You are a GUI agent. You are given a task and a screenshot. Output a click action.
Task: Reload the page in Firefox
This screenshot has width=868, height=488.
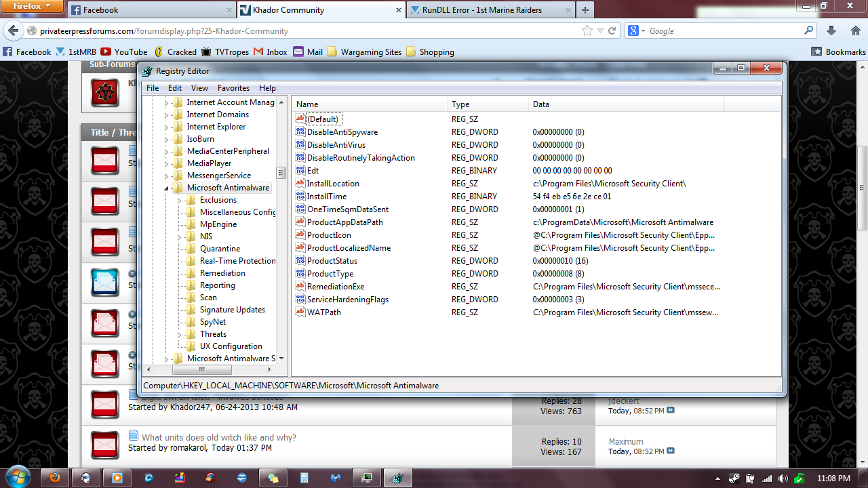pos(612,31)
